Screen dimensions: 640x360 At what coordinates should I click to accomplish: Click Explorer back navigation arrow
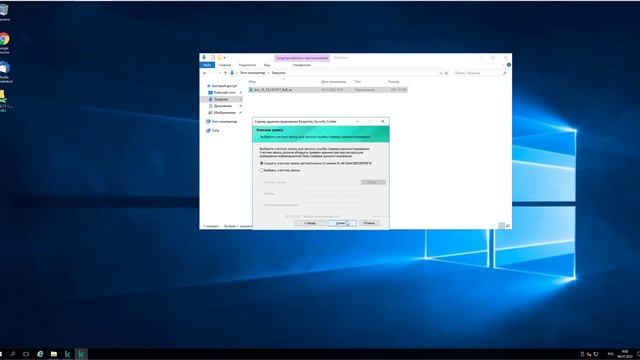pyautogui.click(x=205, y=73)
